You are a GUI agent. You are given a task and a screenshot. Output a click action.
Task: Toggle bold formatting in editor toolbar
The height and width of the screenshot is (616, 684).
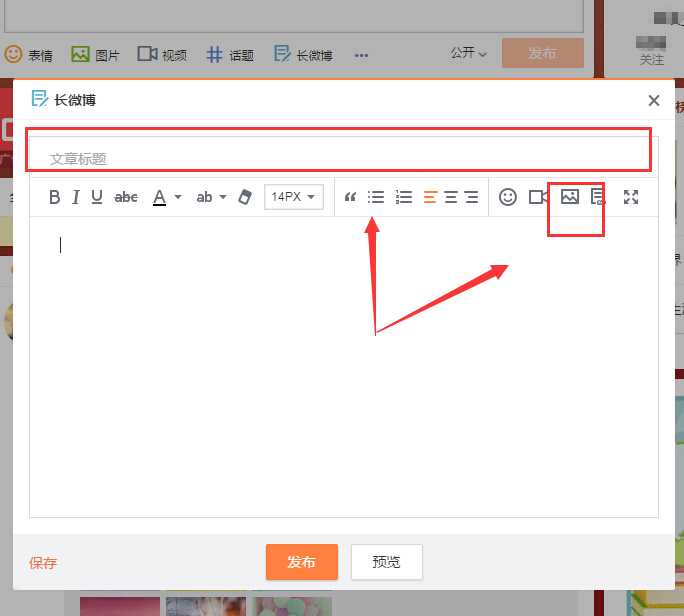pos(55,197)
